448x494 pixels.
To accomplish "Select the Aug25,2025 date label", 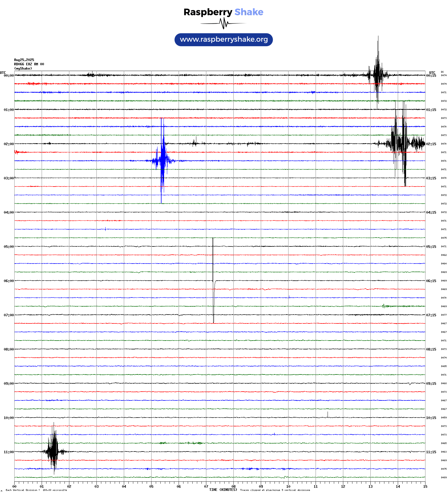I will pos(24,60).
